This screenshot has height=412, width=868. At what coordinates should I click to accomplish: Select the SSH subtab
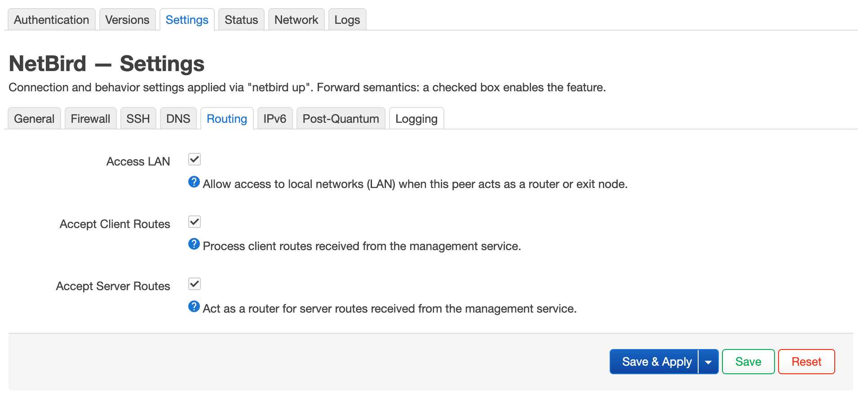[x=138, y=119]
